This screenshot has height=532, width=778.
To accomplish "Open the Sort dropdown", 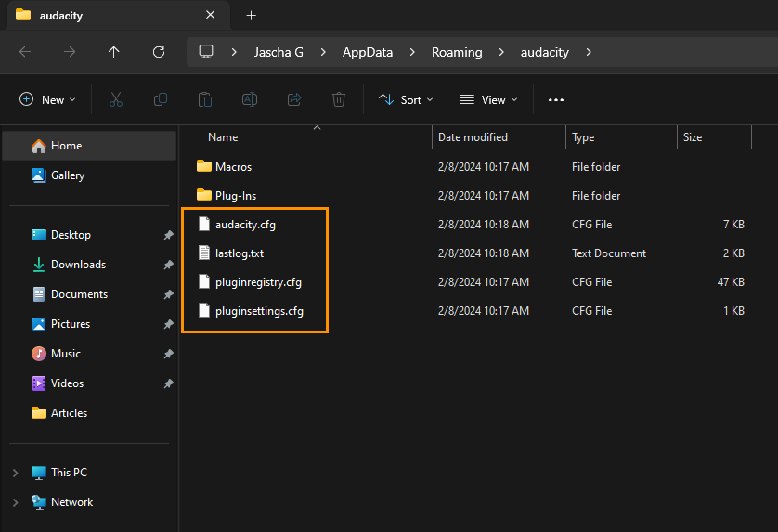I will pyautogui.click(x=406, y=99).
